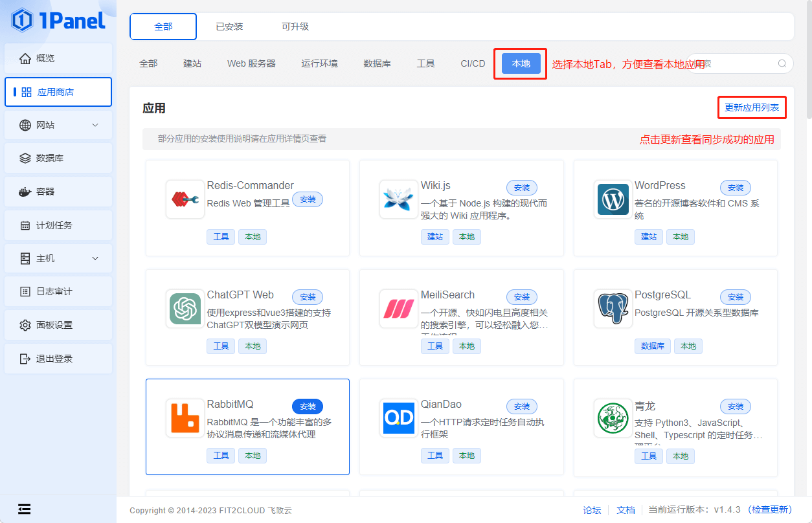
Task: Select the 应用商店 grid icon
Action: (27, 92)
